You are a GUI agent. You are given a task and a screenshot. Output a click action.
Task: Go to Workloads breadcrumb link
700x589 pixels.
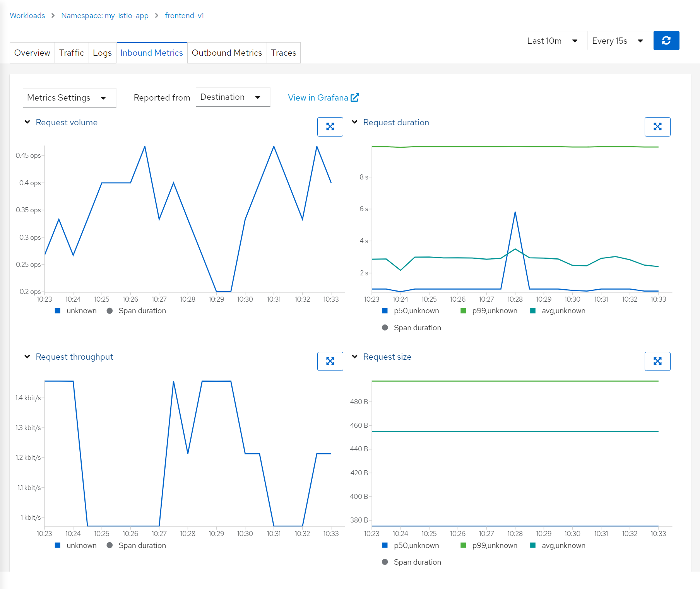coord(27,15)
